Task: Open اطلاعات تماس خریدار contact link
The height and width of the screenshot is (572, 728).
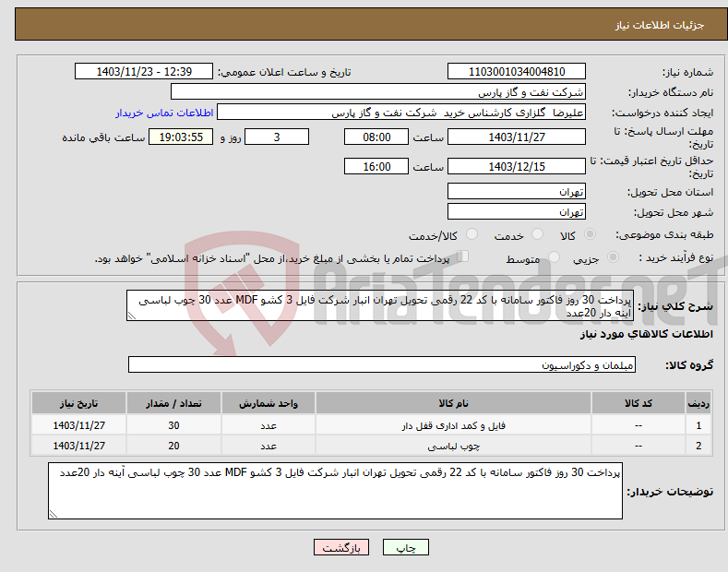Action: (x=164, y=113)
